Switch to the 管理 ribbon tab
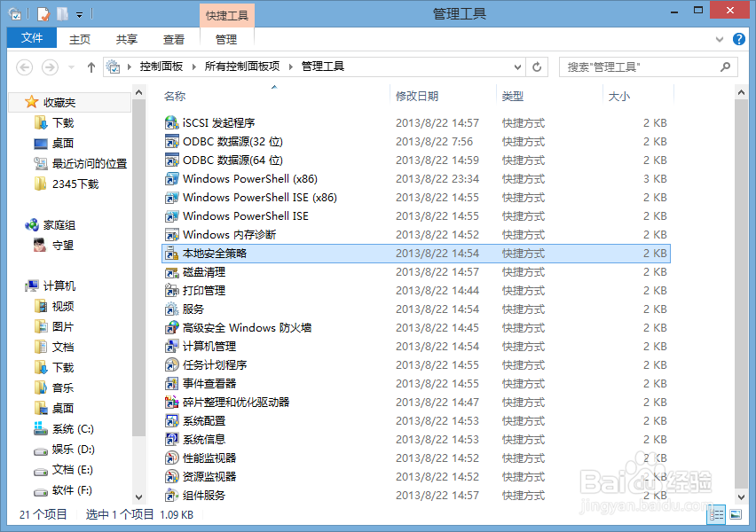Viewport: 756px width, 532px height. click(226, 39)
